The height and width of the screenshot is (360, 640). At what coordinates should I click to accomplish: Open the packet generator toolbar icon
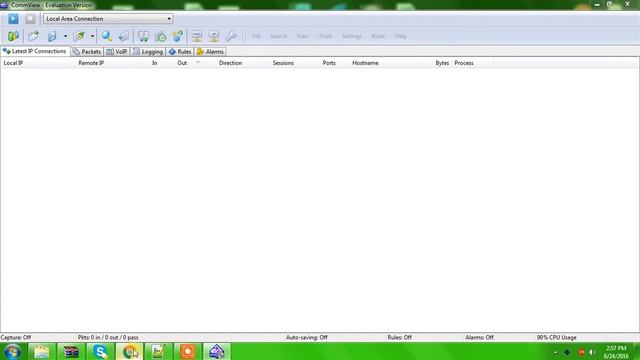(143, 36)
